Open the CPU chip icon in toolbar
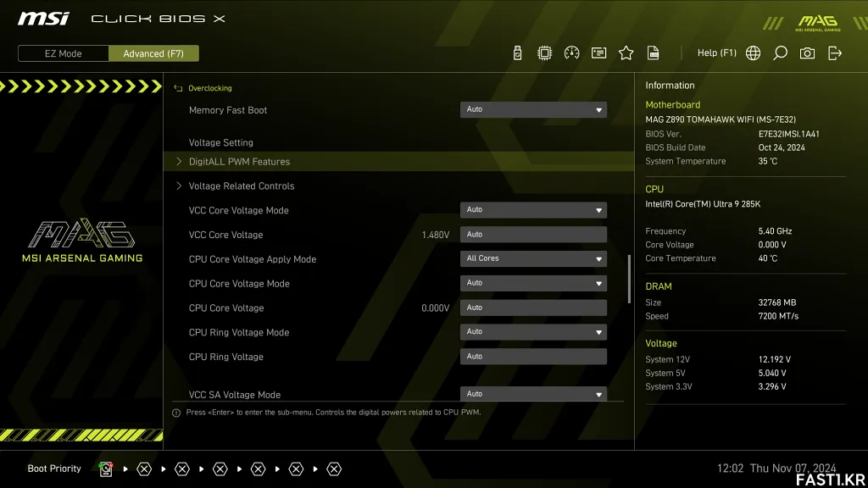868x488 pixels. [544, 53]
